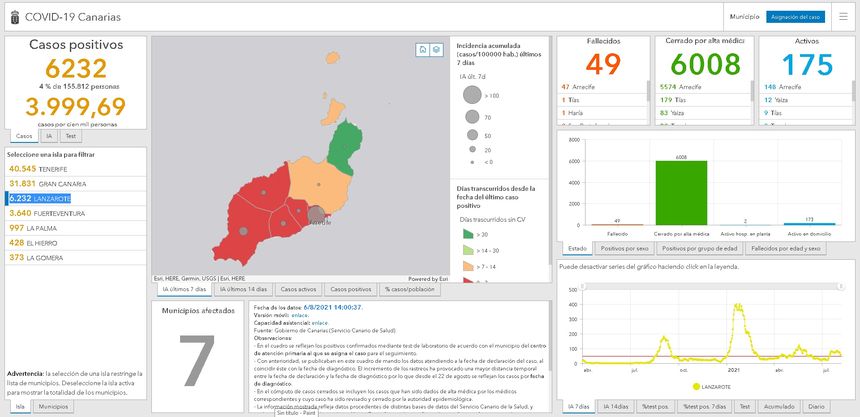Select Positivos por grupo de edad tab

click(x=700, y=249)
